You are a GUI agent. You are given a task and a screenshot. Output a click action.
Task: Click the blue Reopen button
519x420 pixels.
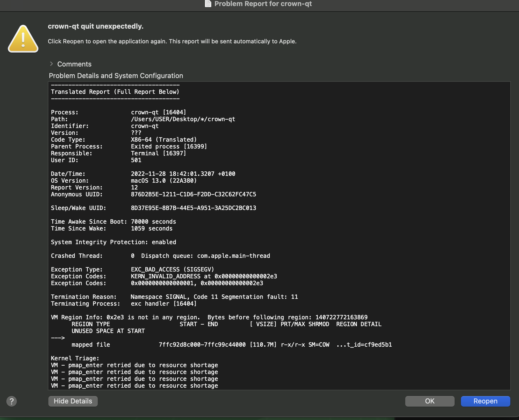485,401
